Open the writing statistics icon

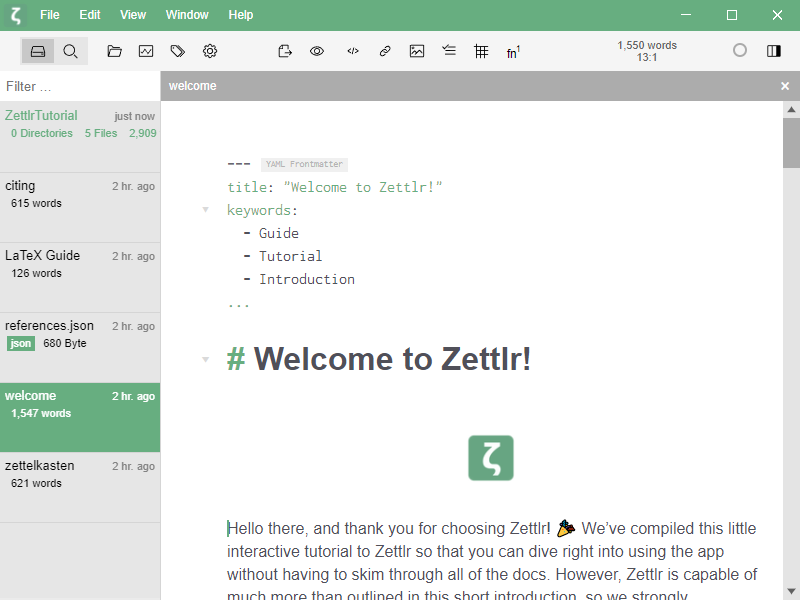146,51
